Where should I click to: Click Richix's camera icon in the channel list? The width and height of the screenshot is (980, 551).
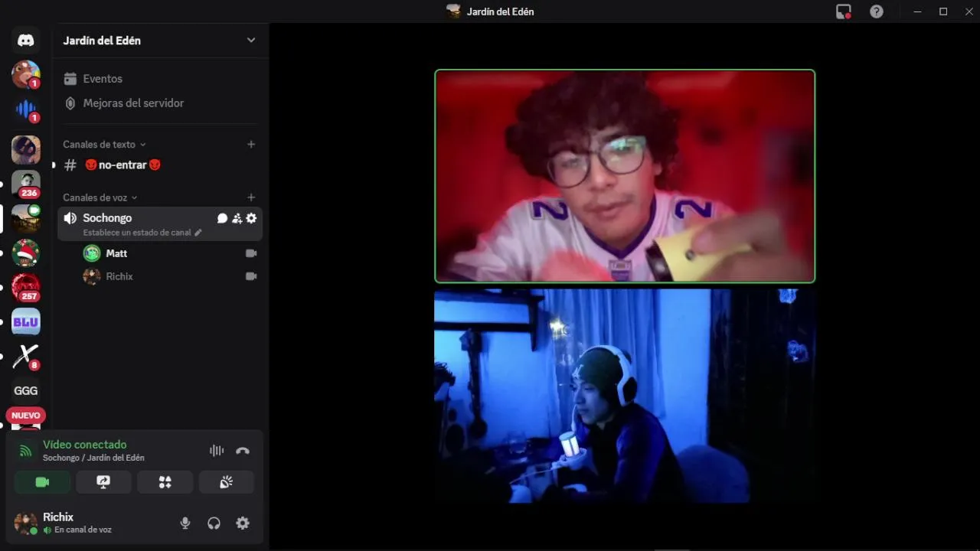tap(251, 276)
